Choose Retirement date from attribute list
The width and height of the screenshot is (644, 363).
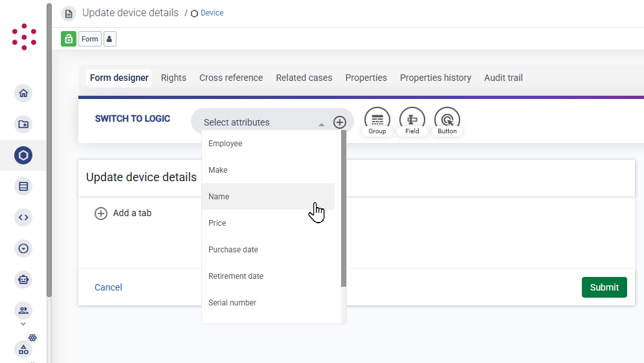point(268,276)
